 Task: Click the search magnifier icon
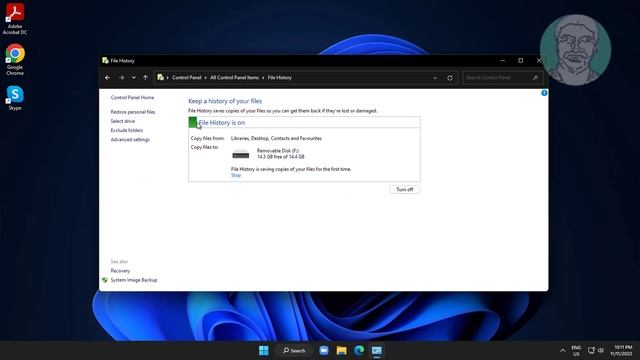click(535, 78)
